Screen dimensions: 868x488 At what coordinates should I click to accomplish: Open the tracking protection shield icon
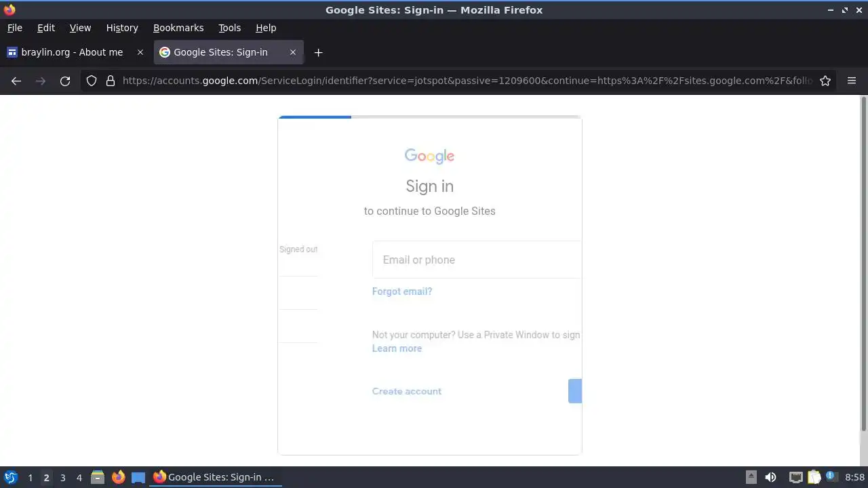point(92,81)
